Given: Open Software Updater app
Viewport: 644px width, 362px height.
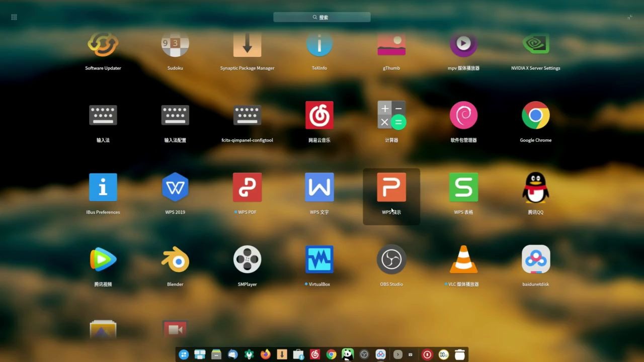Looking at the screenshot, I should (103, 45).
